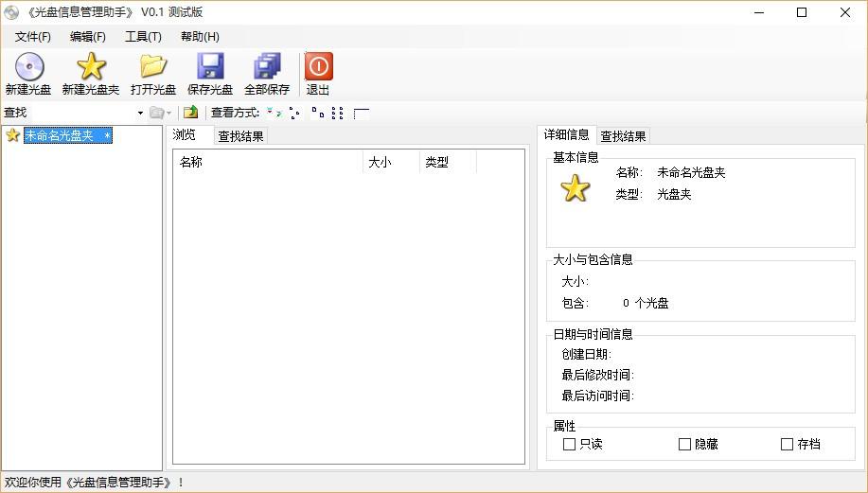Maximize the application window
This screenshot has width=868, height=493.
pos(802,12)
